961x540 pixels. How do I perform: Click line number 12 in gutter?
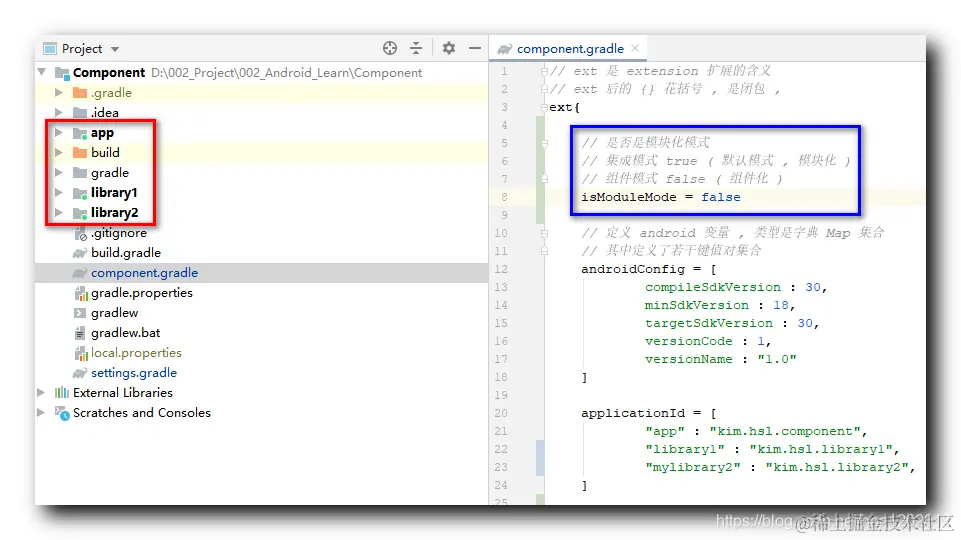pos(501,269)
